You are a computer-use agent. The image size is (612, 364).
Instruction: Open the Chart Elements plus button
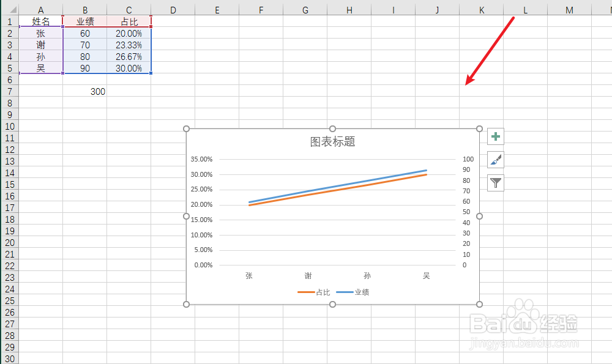coord(496,136)
